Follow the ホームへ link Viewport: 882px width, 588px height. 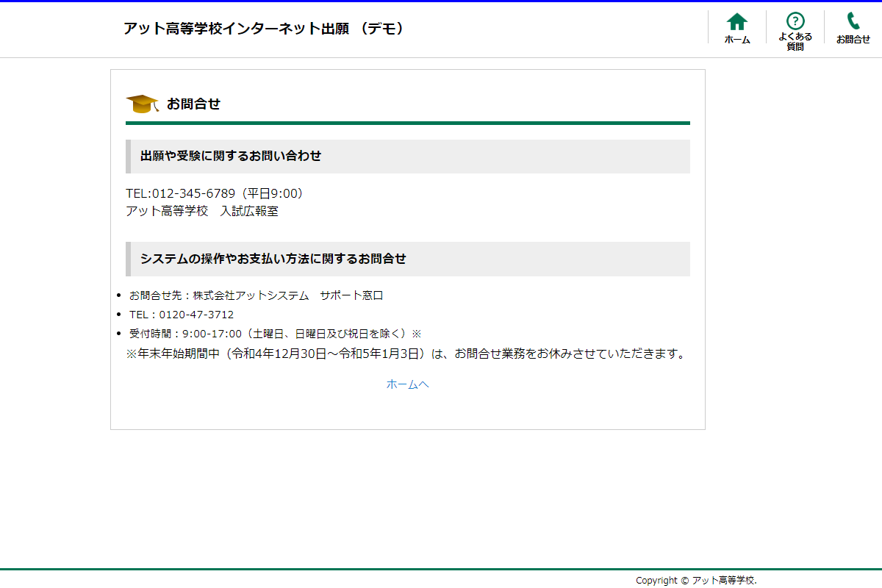coord(407,384)
